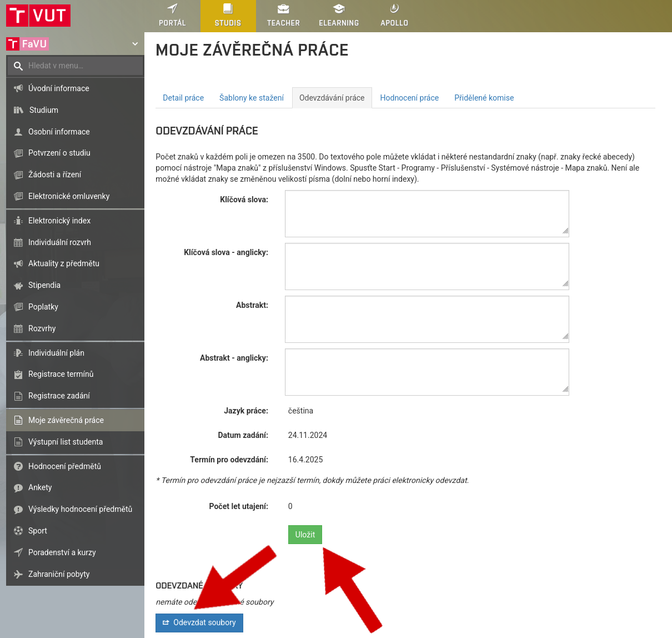Click the icon beside Individuální plán

(x=18, y=353)
